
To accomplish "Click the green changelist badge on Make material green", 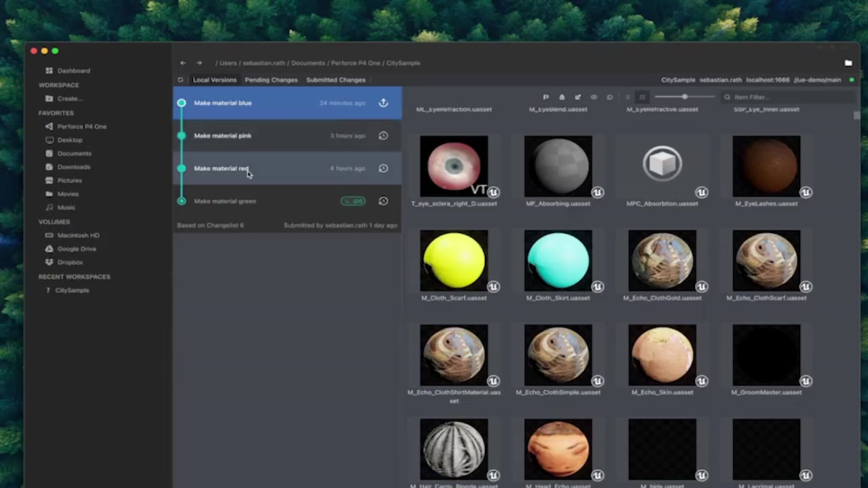I will (x=353, y=201).
